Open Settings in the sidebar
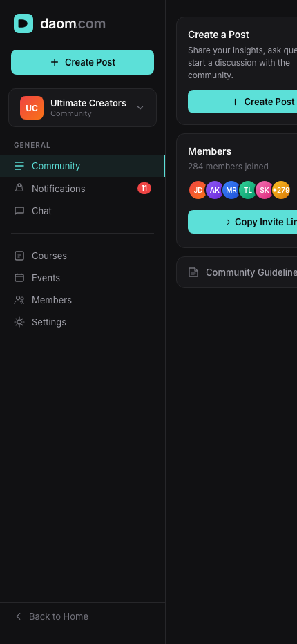This screenshot has width=297, height=644. 83,322
